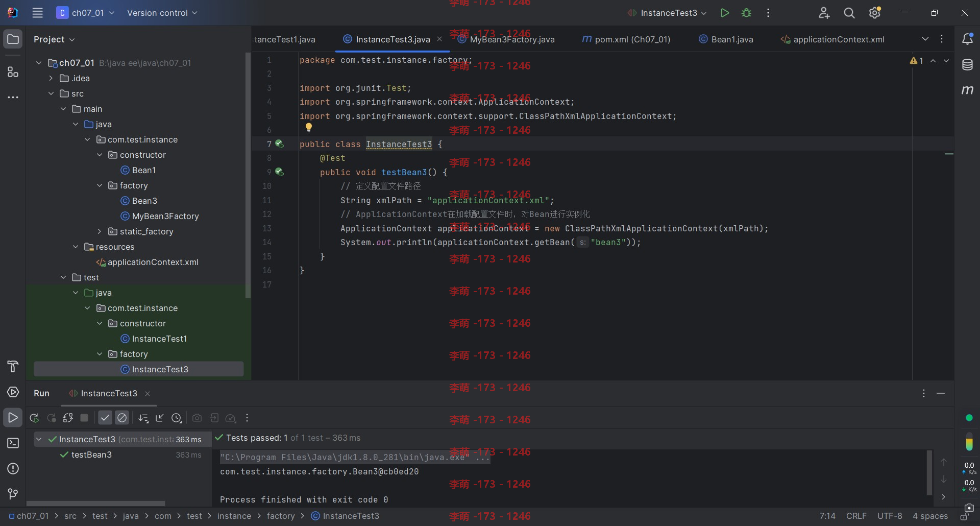Collapse the resources folder
The height and width of the screenshot is (526, 980).
click(76, 247)
